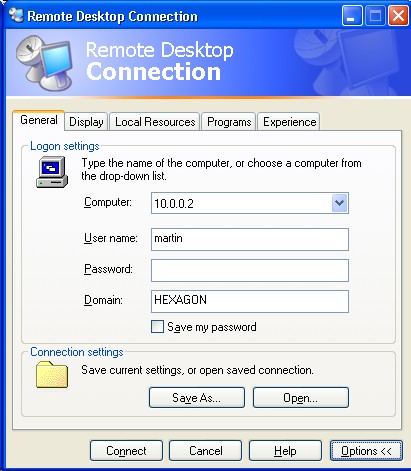The image size is (411, 471).
Task: Click the computer icon in Logon settings
Action: pyautogui.click(x=52, y=172)
